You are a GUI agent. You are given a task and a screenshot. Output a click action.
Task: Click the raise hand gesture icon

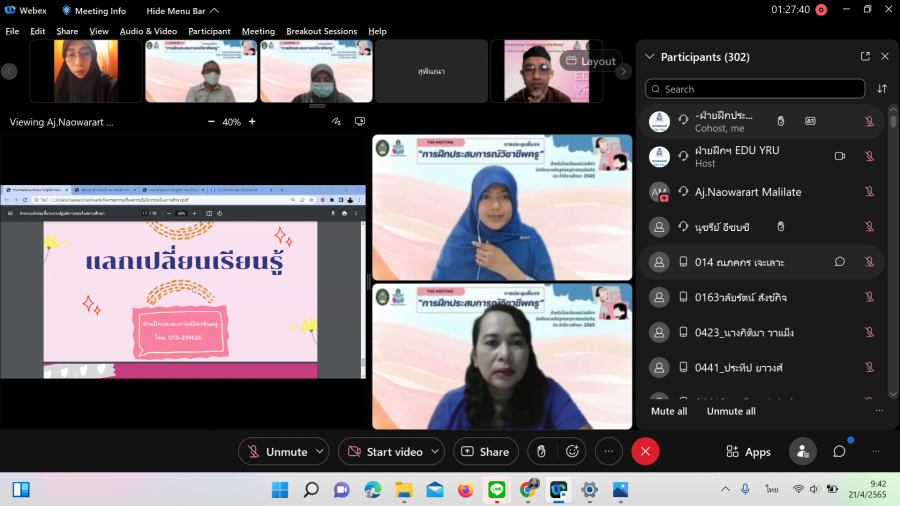pos(541,452)
